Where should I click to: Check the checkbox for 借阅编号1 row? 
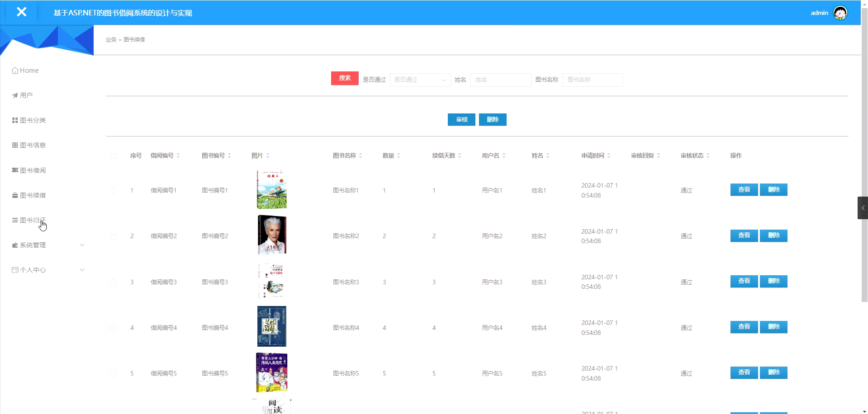coord(113,190)
